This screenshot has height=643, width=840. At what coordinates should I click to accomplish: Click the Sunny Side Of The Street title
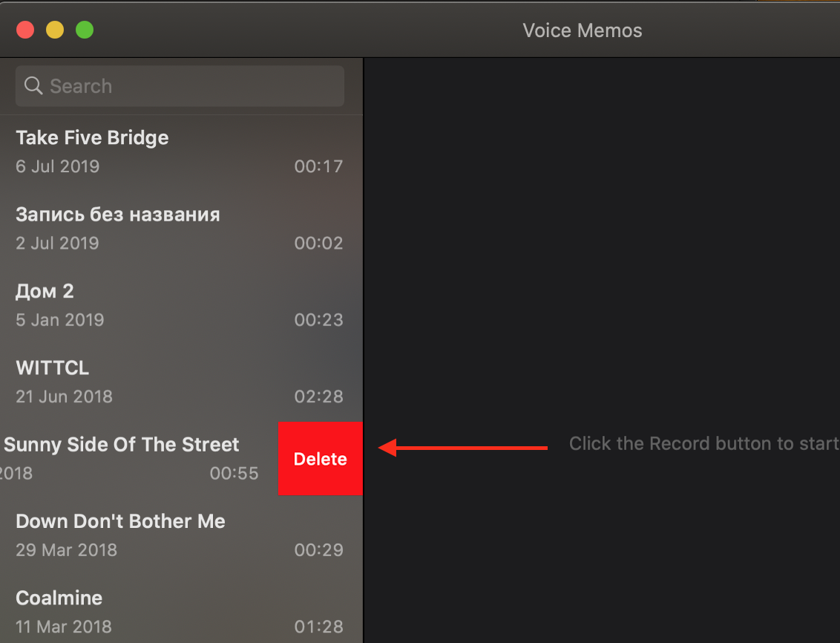[x=121, y=444]
